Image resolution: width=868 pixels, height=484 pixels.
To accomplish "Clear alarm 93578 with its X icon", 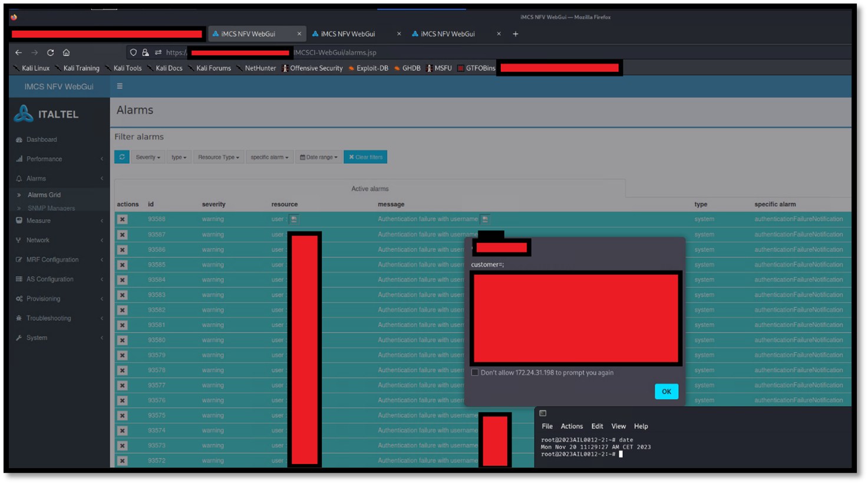I will click(x=122, y=370).
